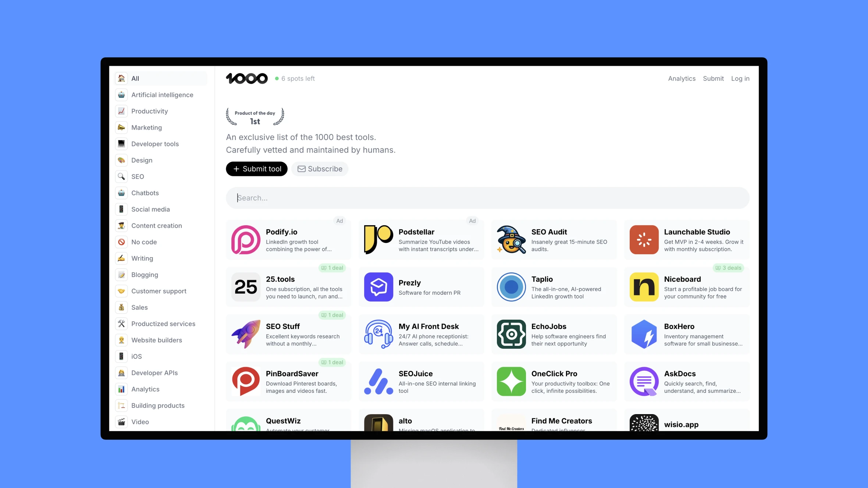
Task: Select the Taplio LinkedIn tool icon
Action: [x=511, y=287]
